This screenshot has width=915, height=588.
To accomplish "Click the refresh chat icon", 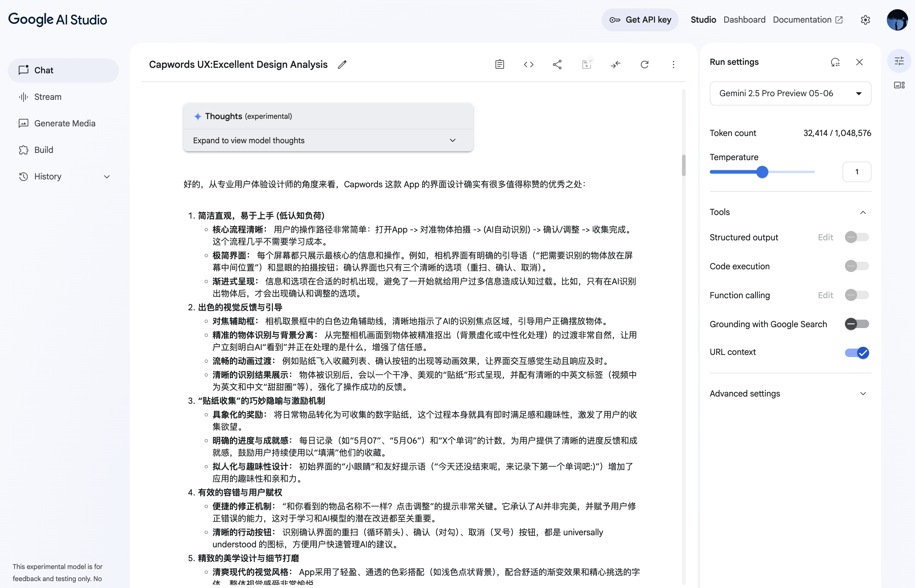I will point(645,65).
